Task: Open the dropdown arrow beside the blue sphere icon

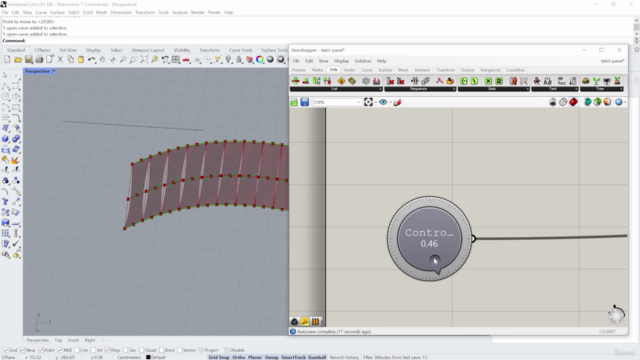Action: (625, 102)
